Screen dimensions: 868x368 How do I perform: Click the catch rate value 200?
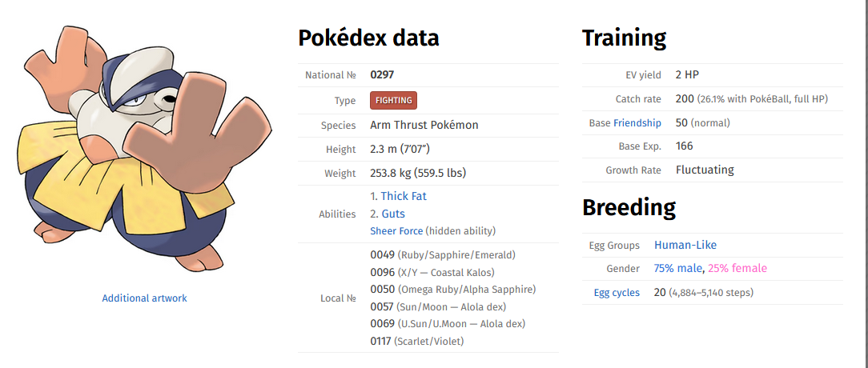coord(685,99)
